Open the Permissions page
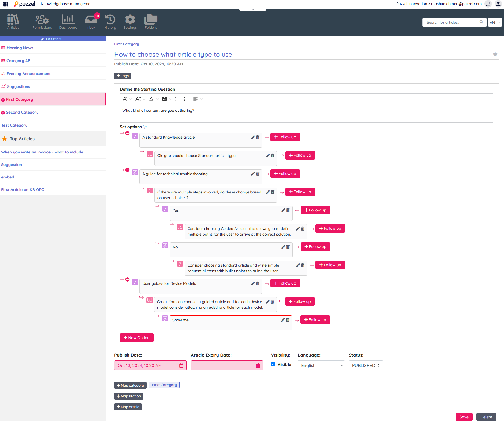The width and height of the screenshot is (504, 421). pyautogui.click(x=42, y=22)
